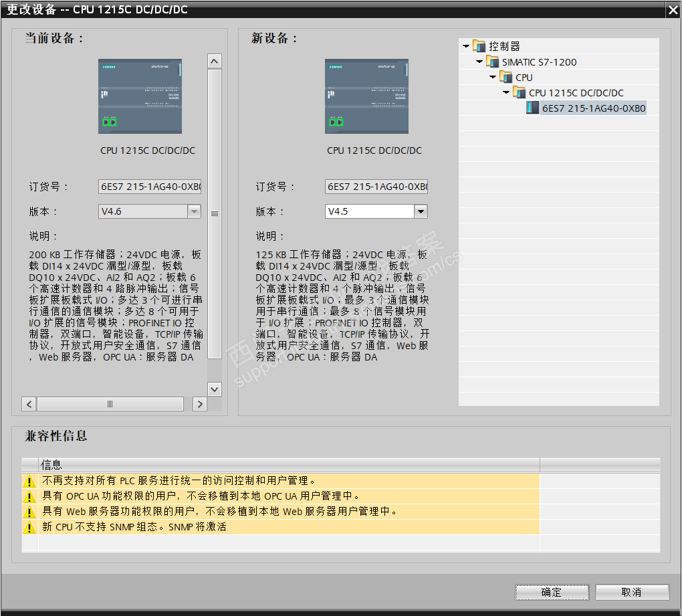682x616 pixels.
Task: Select SIMATIC S7-1200 tree label
Action: 540,62
